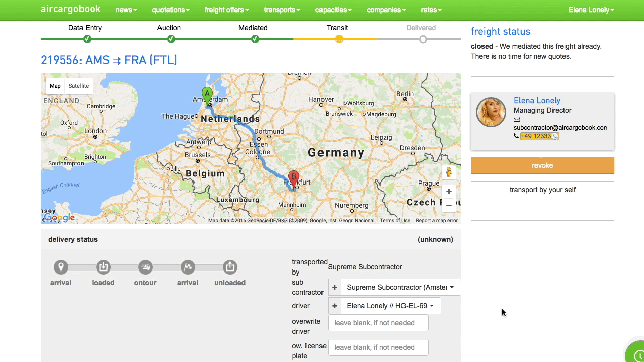The image size is (644, 362).
Task: Open the freight offers menu
Action: (x=226, y=10)
